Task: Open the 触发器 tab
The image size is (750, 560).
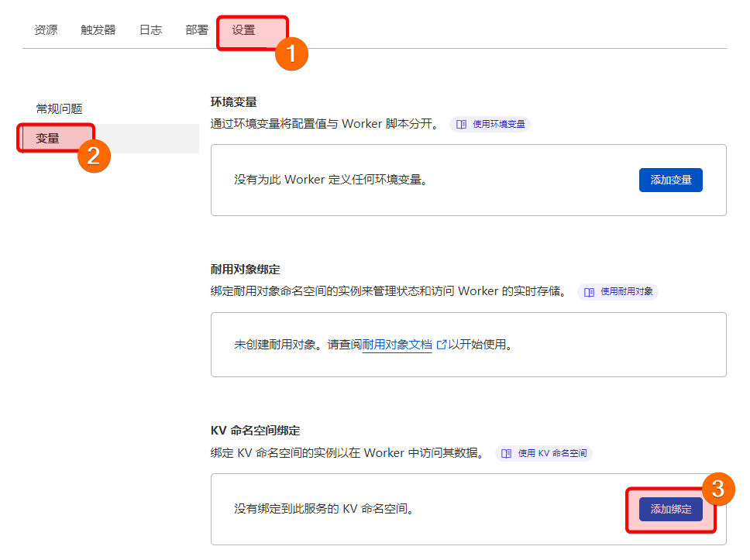Action: (98, 30)
